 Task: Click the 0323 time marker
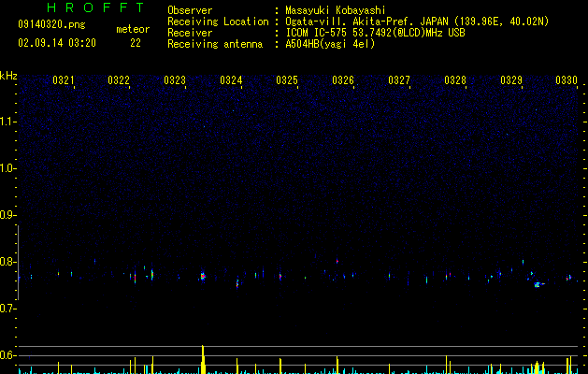pos(175,80)
